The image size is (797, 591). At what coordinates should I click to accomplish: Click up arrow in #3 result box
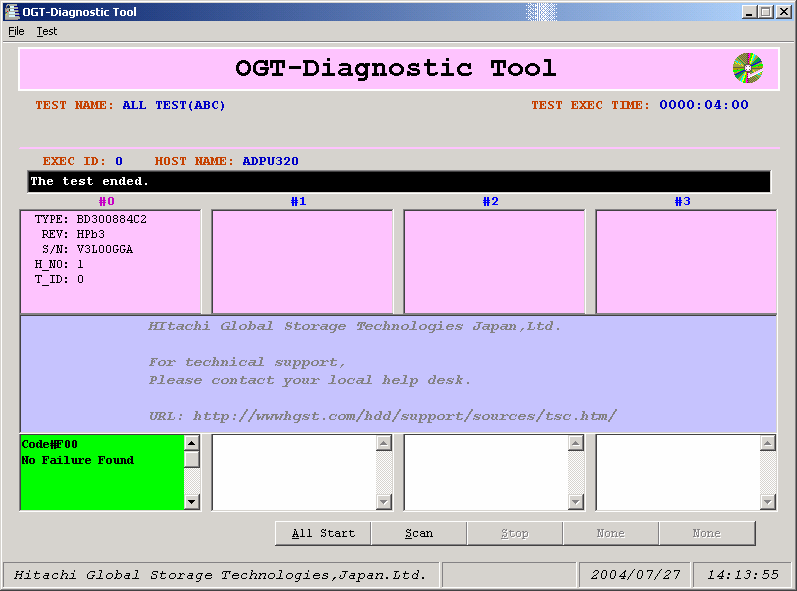click(x=768, y=443)
